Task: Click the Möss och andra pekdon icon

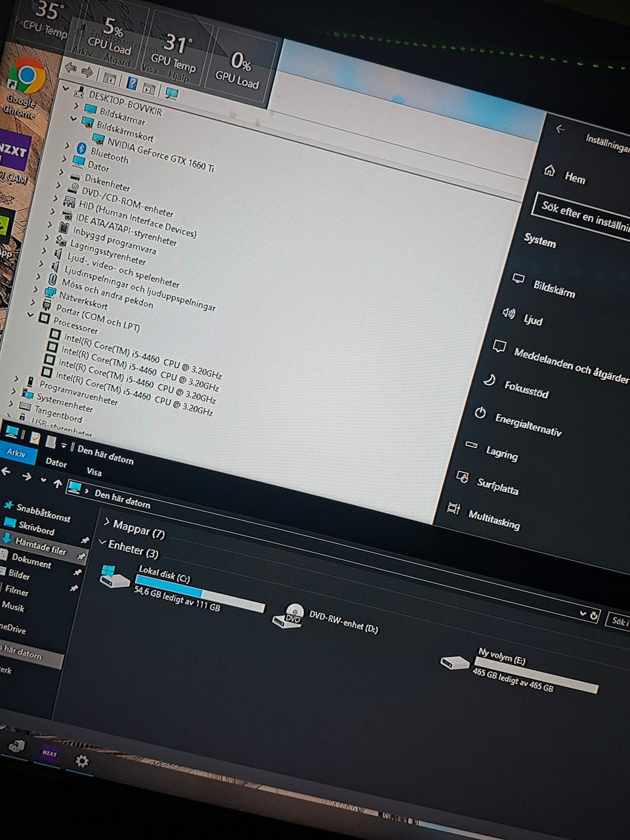Action: pyautogui.click(x=53, y=279)
